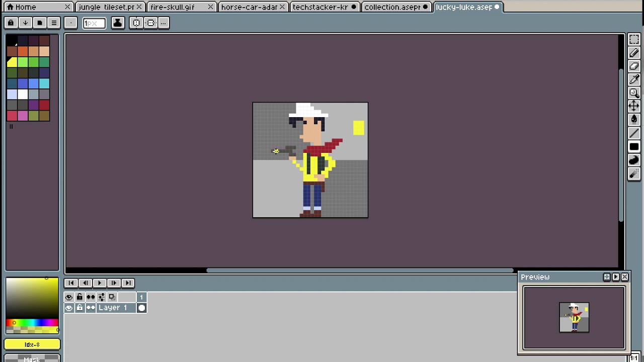Select the Filled Rectangle tool
The width and height of the screenshot is (644, 362).
click(634, 147)
